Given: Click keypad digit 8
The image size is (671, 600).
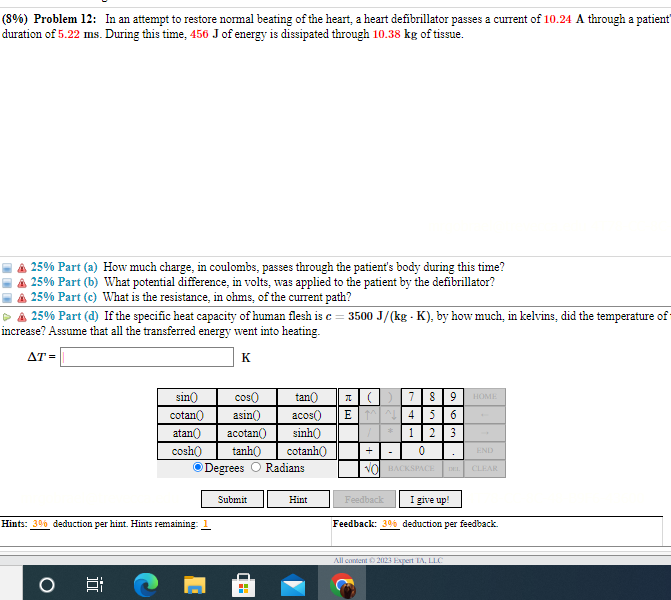Looking at the screenshot, I should click(432, 397).
